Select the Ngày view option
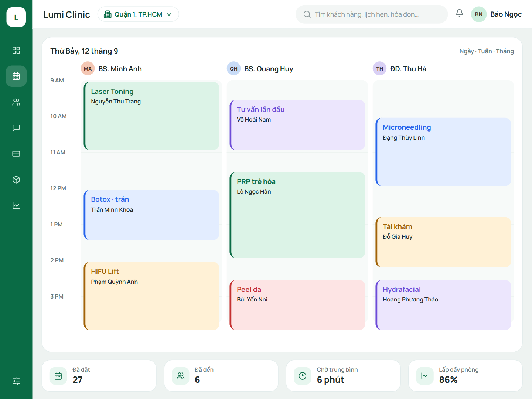The height and width of the screenshot is (399, 532). (467, 51)
